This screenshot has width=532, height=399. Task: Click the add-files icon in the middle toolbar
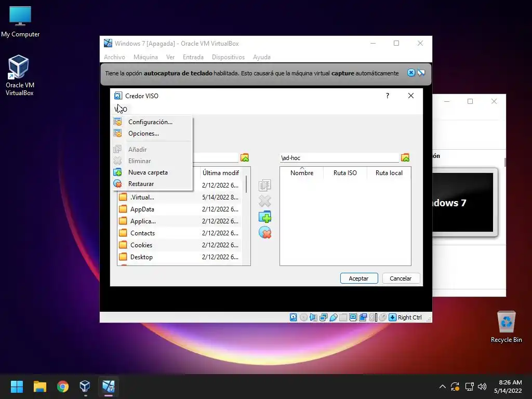pos(264,185)
